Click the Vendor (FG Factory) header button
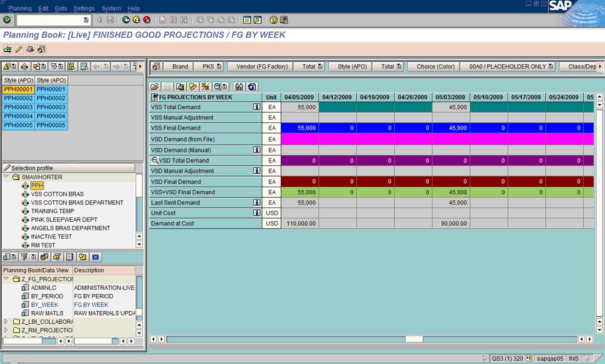The image size is (605, 364). point(262,66)
